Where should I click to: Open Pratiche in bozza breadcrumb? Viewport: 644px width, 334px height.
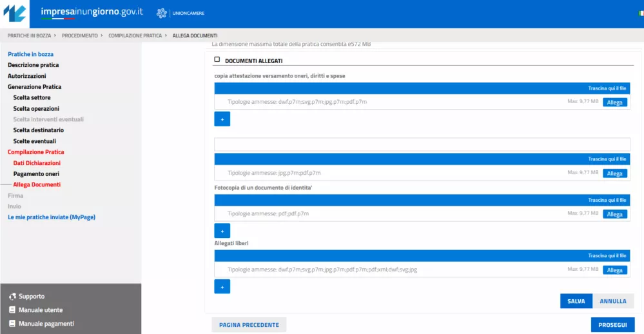pyautogui.click(x=30, y=35)
